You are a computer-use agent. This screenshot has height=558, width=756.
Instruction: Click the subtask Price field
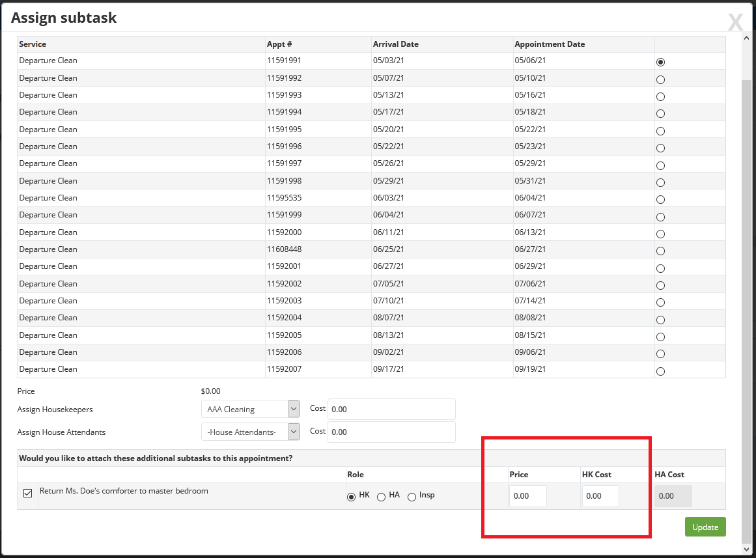527,496
